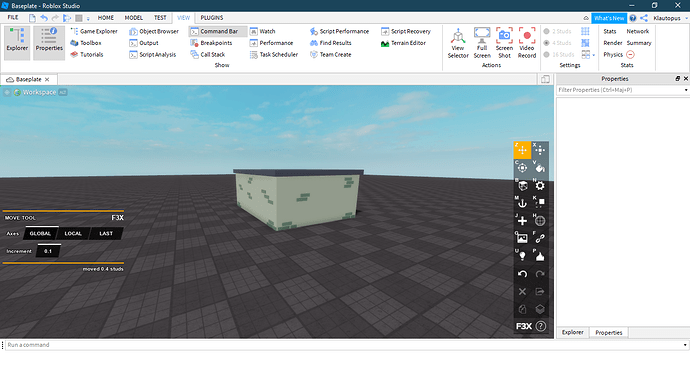Open the Toolbox panel
Image resolution: width=690 pixels, height=367 pixels.
click(x=86, y=43)
